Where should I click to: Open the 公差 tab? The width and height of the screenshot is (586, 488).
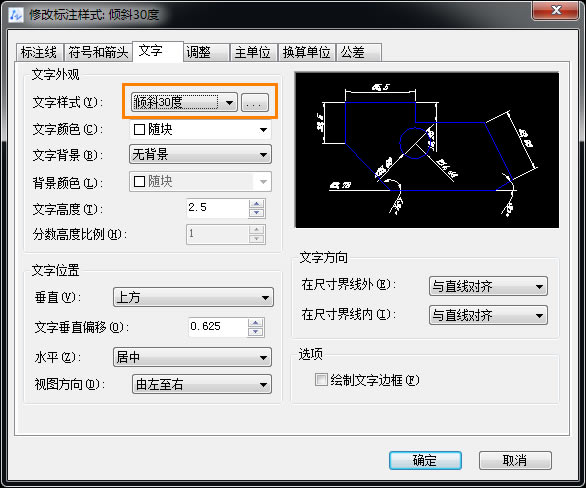(358, 52)
